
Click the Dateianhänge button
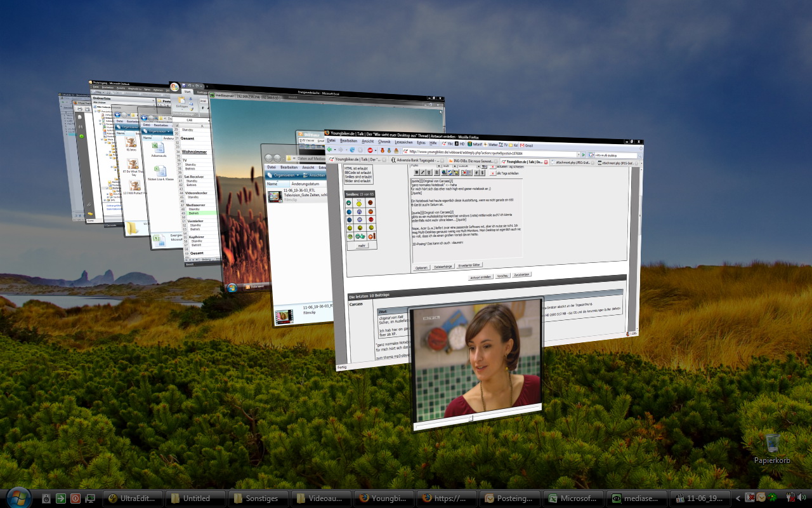point(443,267)
